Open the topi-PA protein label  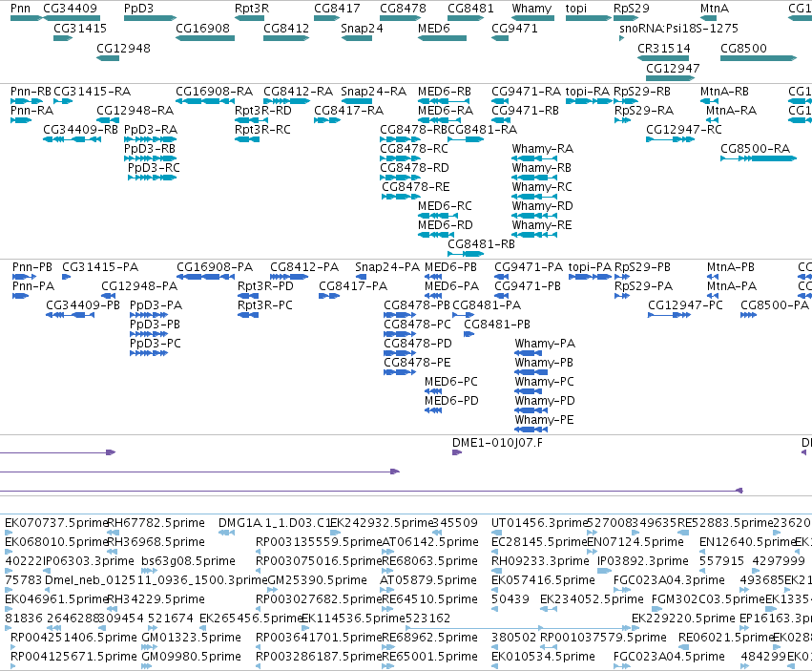click(x=590, y=267)
